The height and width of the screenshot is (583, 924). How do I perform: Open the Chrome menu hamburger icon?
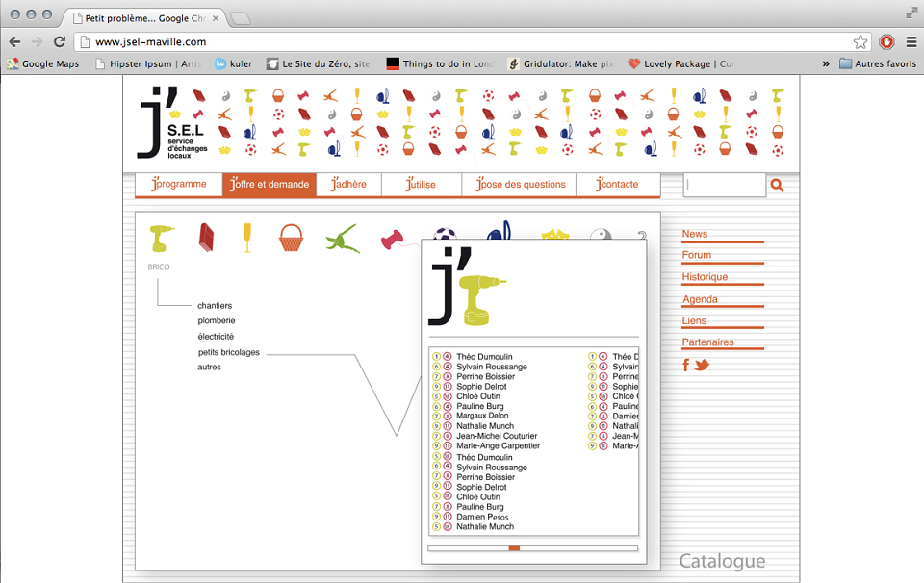(x=911, y=41)
